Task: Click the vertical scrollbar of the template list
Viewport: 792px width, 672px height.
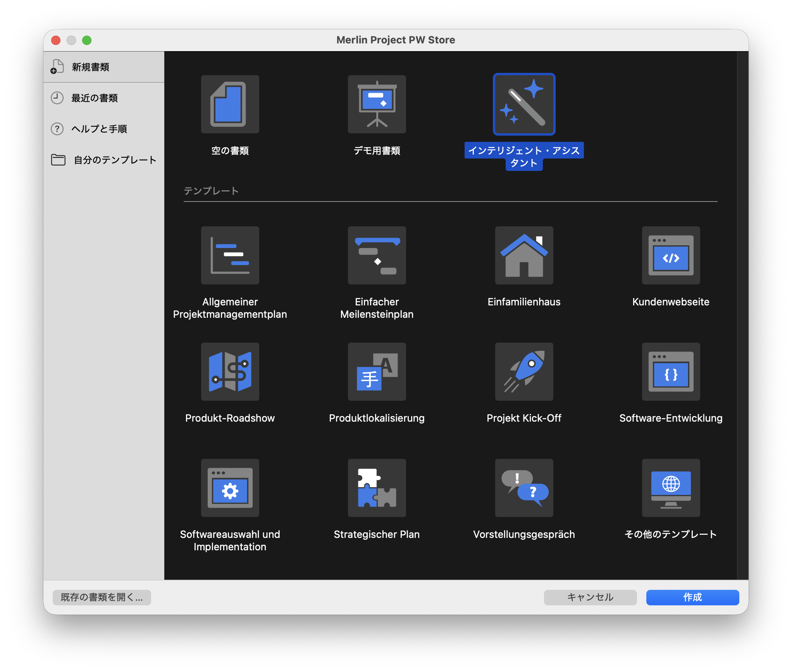Action: click(742, 315)
